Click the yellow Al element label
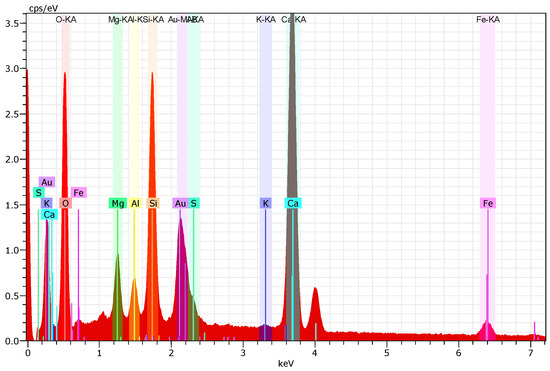This screenshot has height=371, width=550. tap(135, 203)
